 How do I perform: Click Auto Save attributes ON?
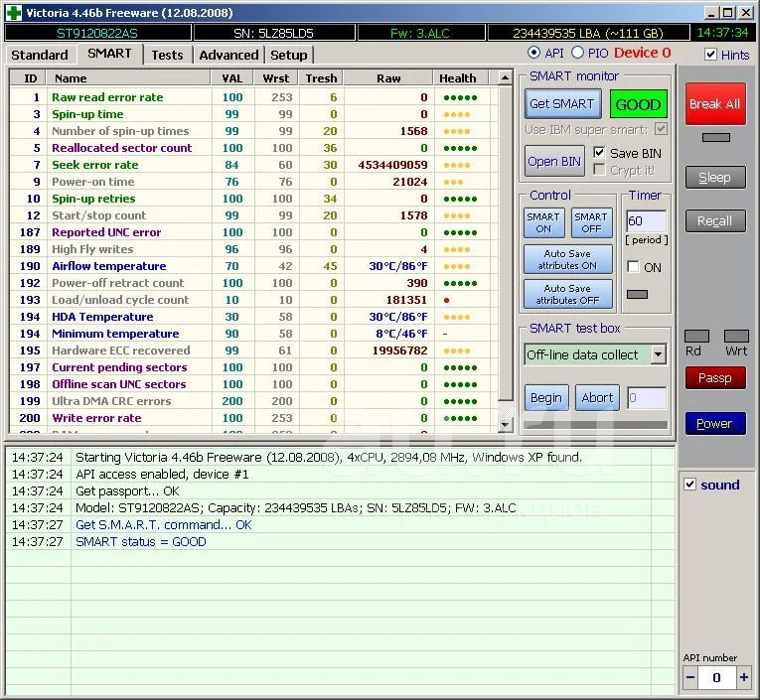(x=567, y=260)
